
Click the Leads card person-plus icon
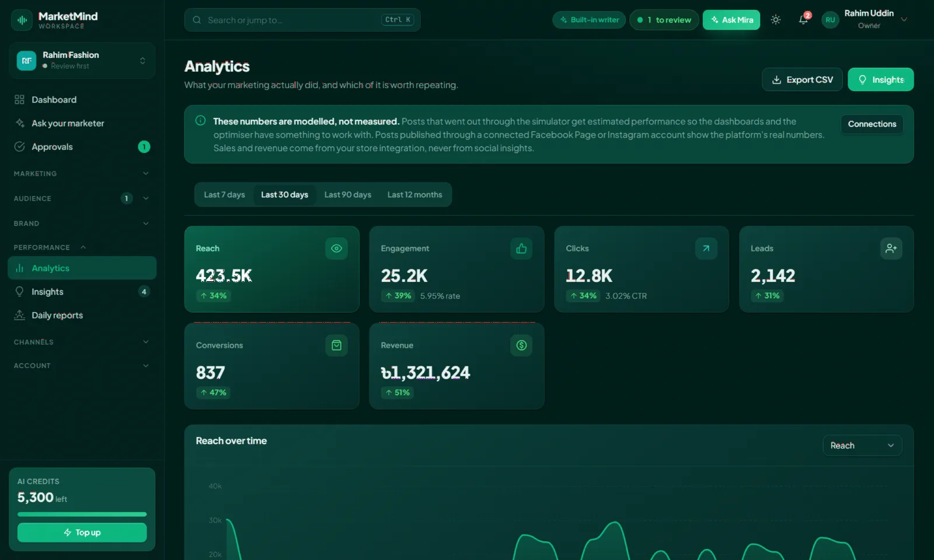[891, 249]
